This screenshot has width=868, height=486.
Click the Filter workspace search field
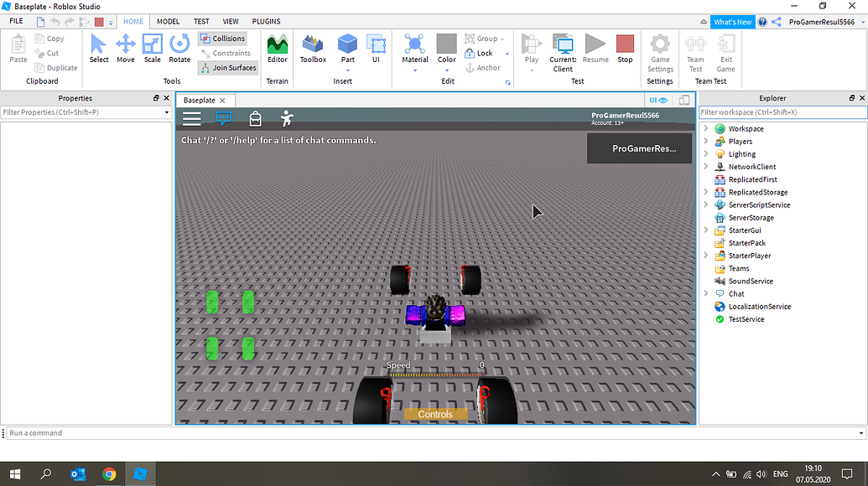[782, 112]
